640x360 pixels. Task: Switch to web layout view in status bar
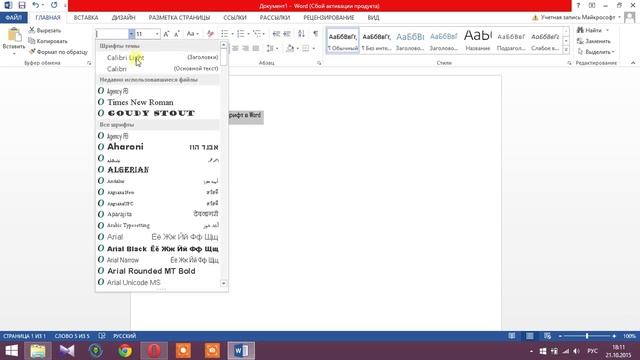(547, 336)
